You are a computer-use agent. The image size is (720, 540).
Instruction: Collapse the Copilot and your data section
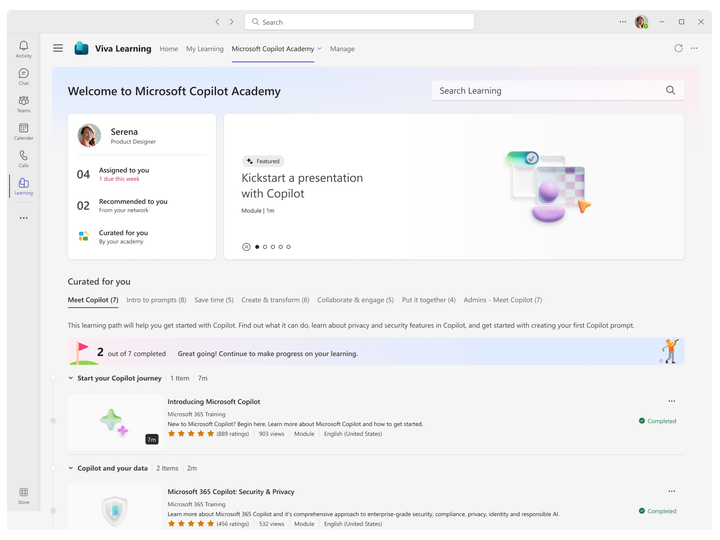71,468
